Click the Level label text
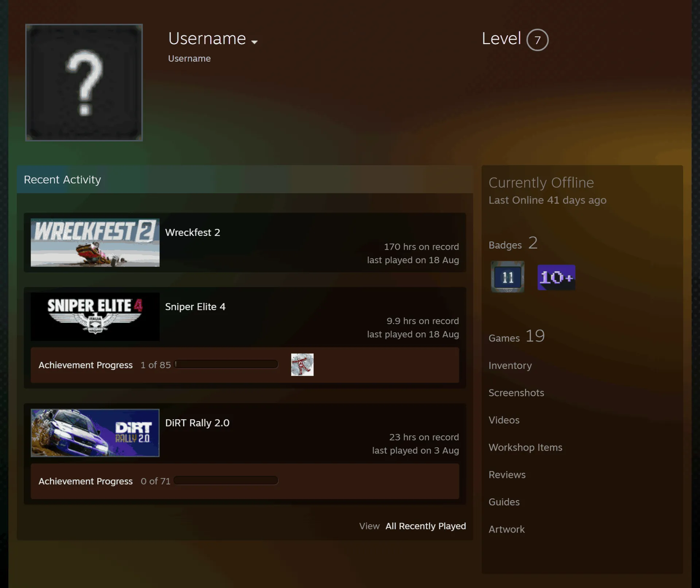Viewport: 700px width, 588px height. pos(501,39)
